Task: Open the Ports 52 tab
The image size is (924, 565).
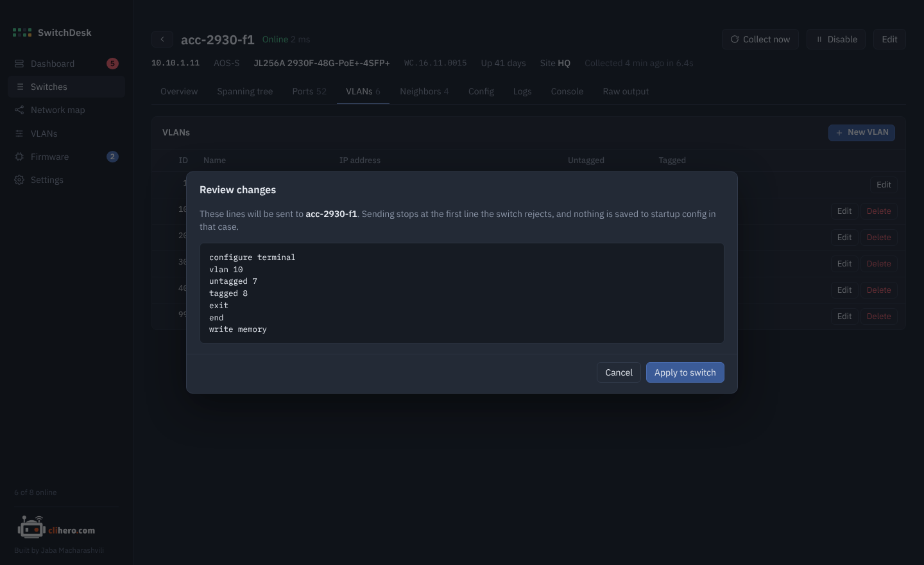Action: [309, 91]
